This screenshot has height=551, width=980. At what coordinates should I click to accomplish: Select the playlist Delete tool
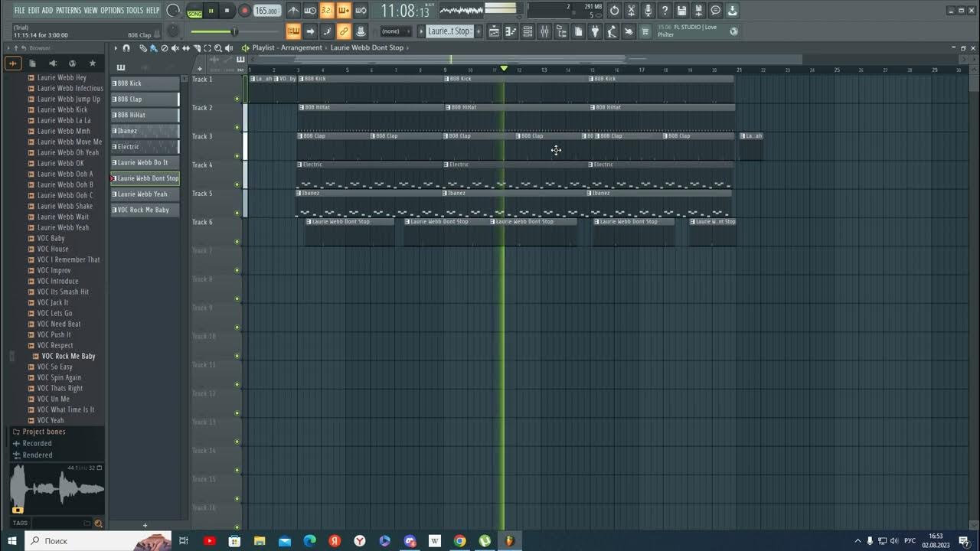[165, 48]
